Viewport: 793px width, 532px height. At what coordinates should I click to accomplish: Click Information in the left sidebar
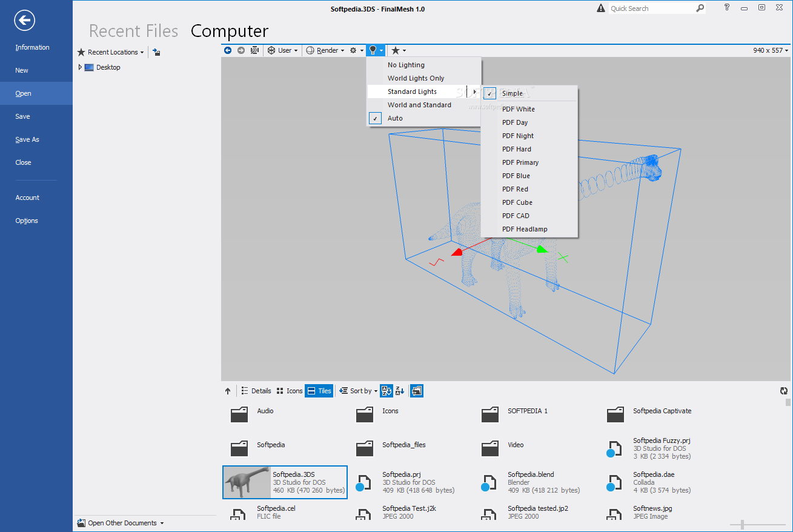[36, 47]
